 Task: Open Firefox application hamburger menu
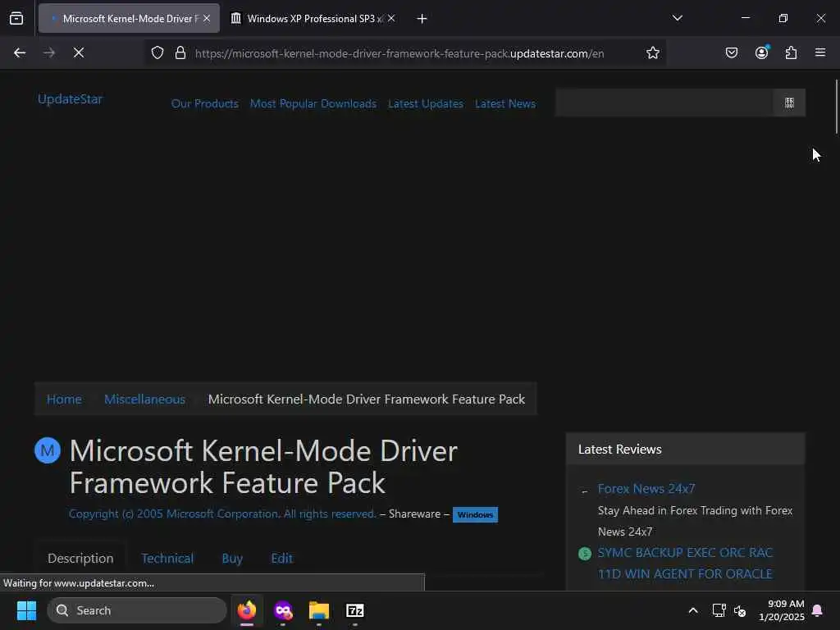(x=820, y=52)
